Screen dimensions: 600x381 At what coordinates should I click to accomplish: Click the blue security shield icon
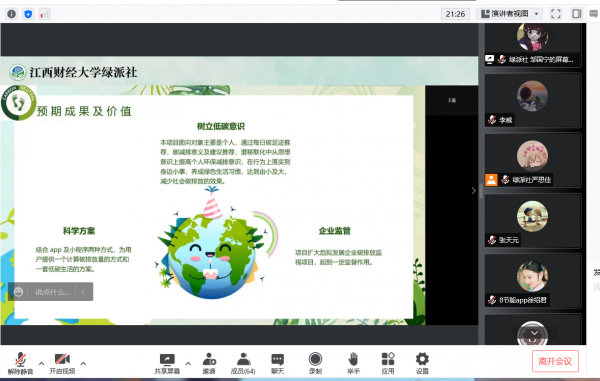pos(28,14)
